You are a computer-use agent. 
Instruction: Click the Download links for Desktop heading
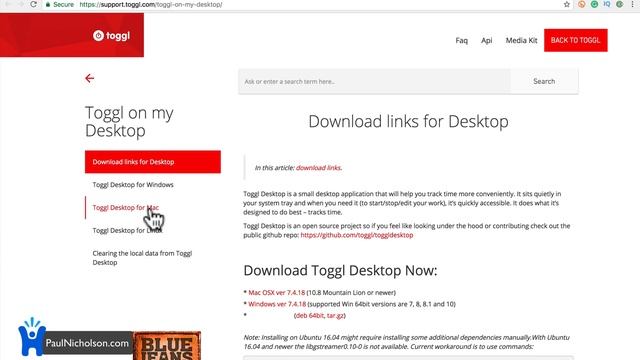[x=408, y=122]
